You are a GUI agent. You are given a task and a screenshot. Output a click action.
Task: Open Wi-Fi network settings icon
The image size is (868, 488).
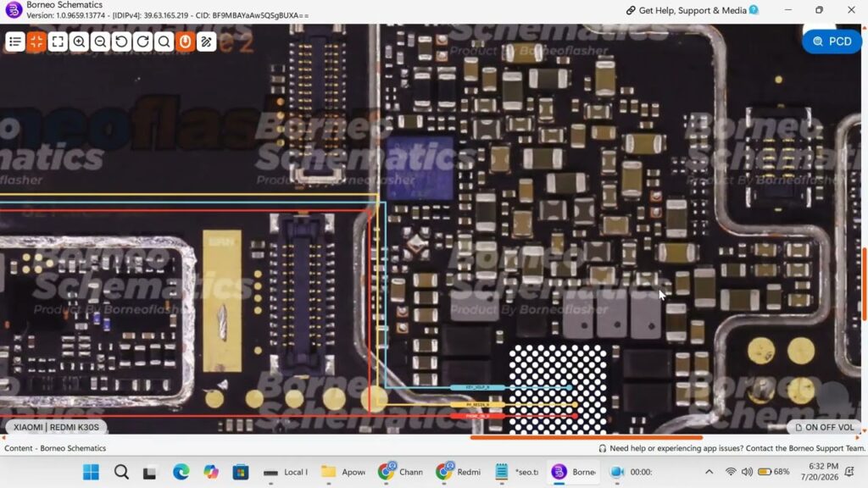pyautogui.click(x=731, y=472)
